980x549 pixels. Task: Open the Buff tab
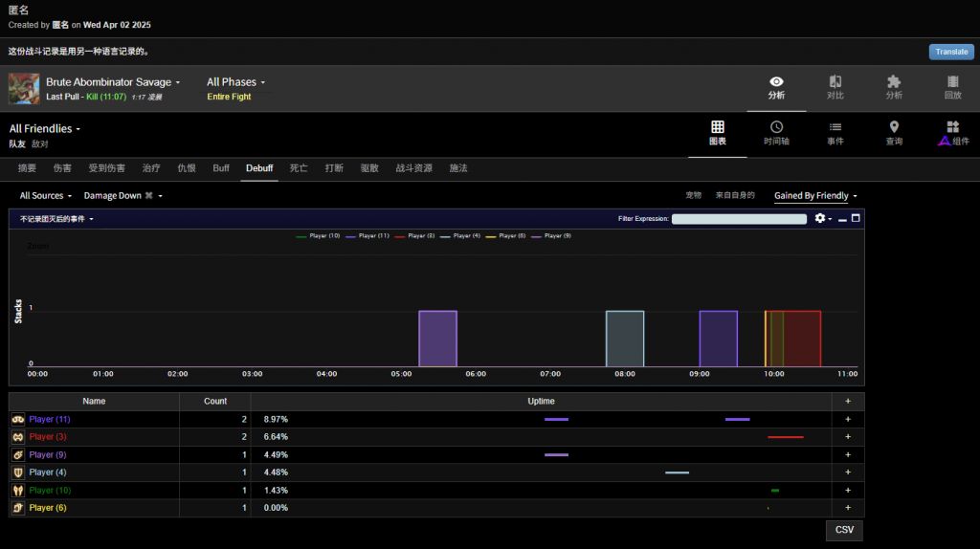click(221, 168)
